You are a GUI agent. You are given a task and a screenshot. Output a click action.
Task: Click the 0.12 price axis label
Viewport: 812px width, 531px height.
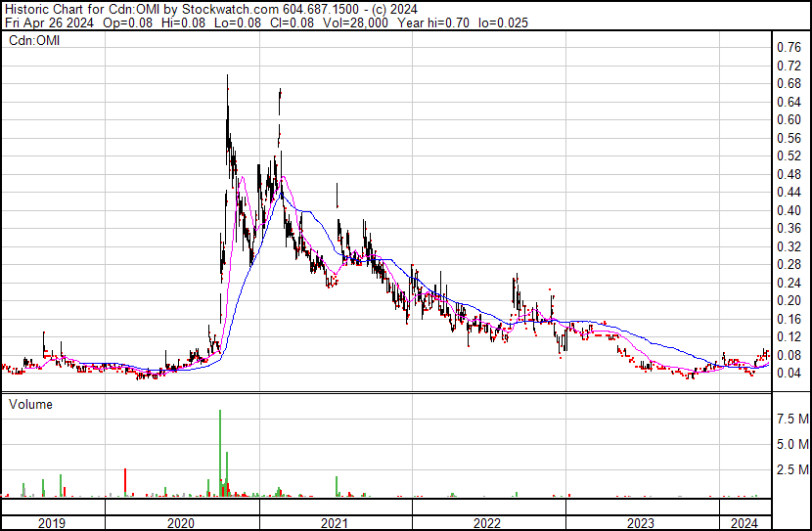pos(789,337)
